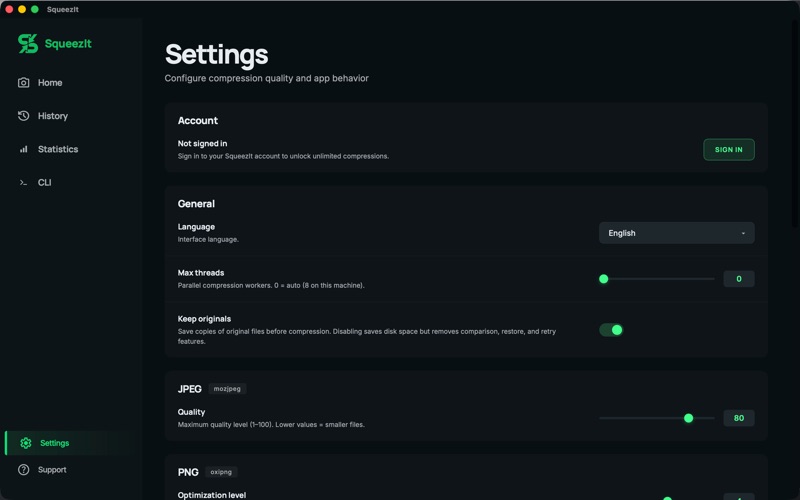Click the vertical scrollbar on the right
The height and width of the screenshot is (500, 800).
(795, 125)
